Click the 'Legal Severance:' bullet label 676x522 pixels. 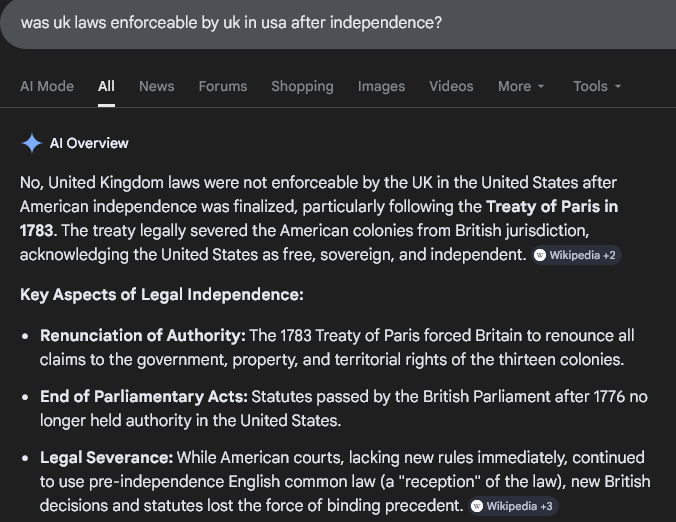click(x=106, y=458)
